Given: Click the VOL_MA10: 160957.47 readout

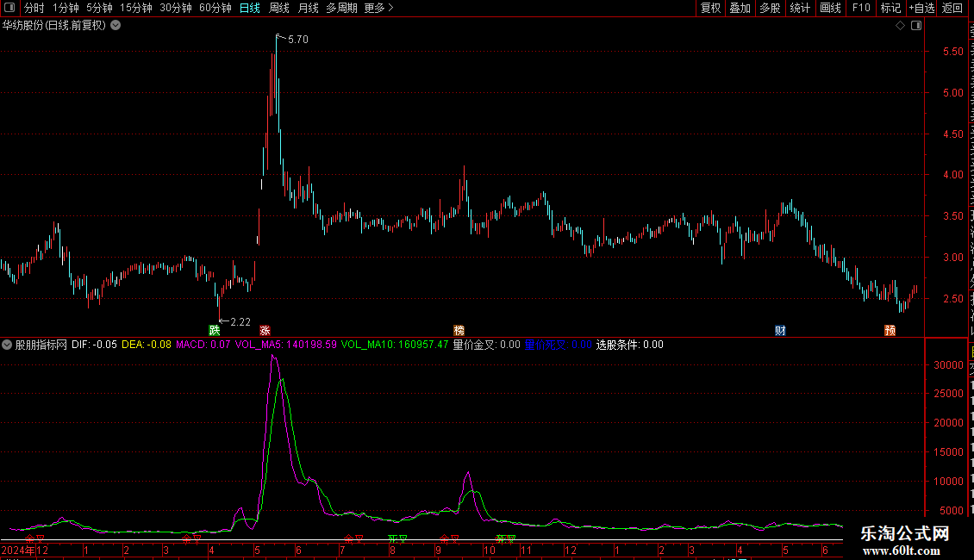Looking at the screenshot, I should 395,345.
